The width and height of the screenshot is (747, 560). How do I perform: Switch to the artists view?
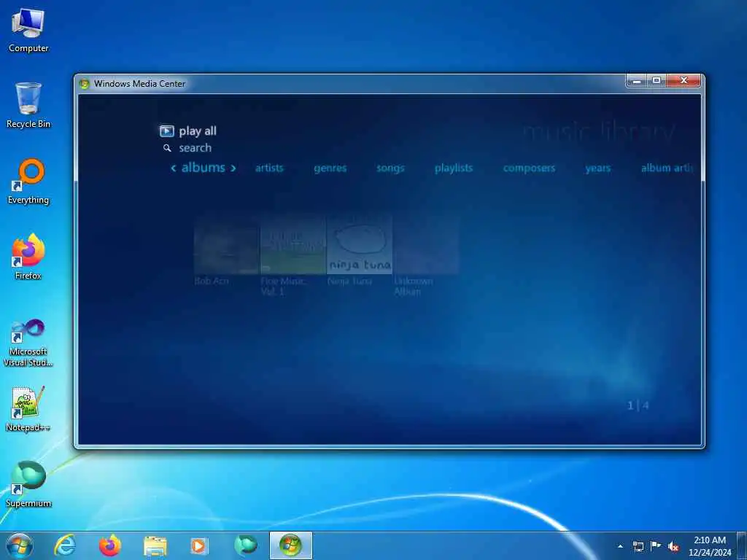coord(269,168)
